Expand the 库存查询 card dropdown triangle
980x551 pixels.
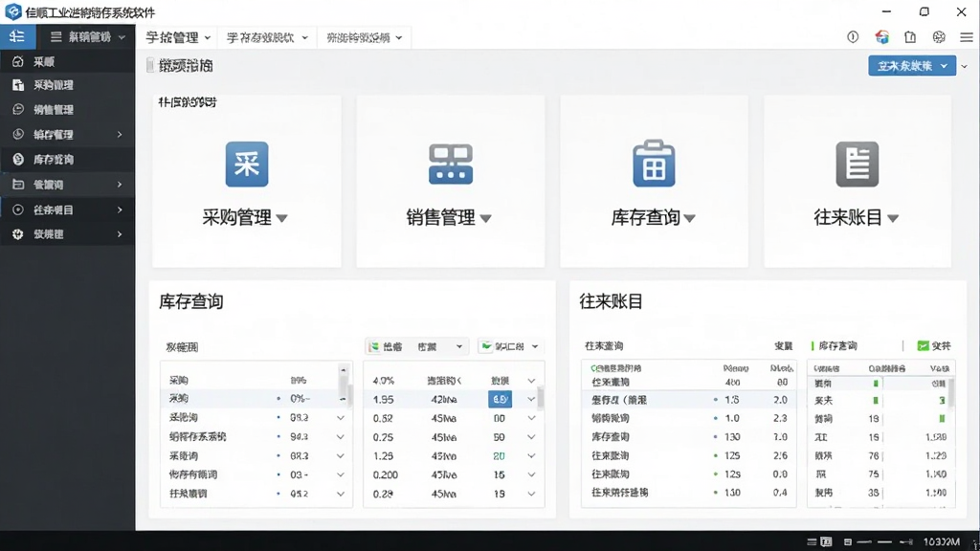[689, 219]
